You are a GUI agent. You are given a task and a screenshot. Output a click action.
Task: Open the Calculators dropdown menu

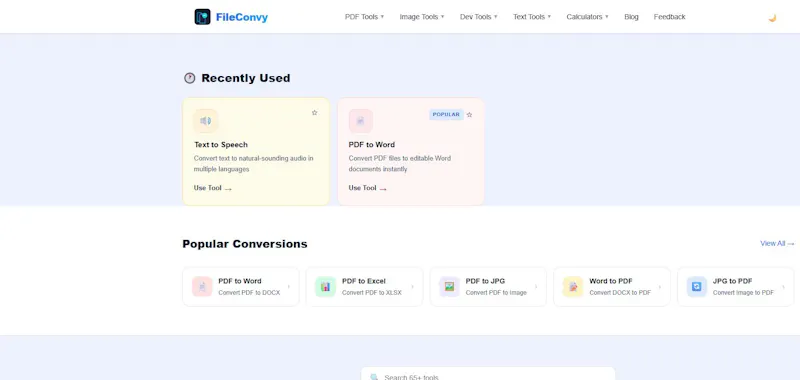(x=587, y=17)
